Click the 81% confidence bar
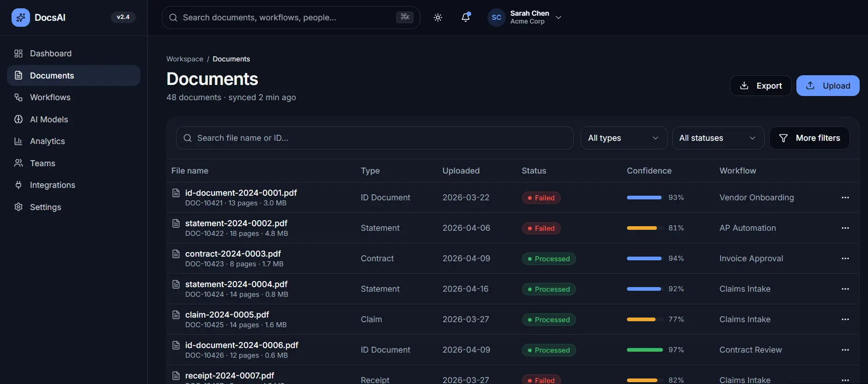Viewport: 868px width, 384px height. pyautogui.click(x=645, y=228)
